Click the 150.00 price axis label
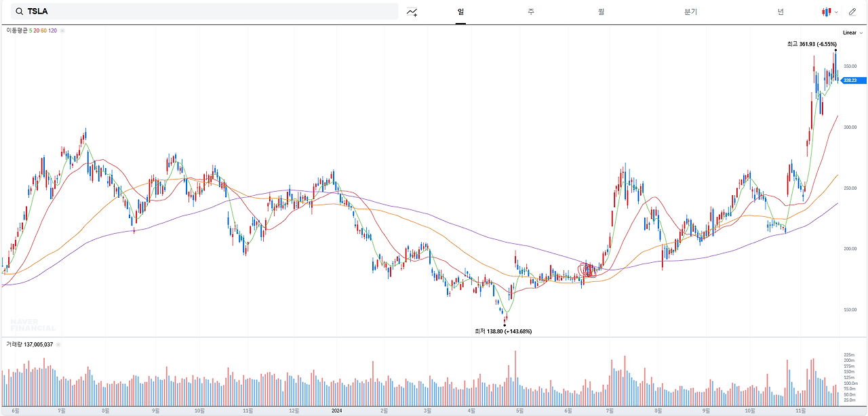This screenshot has height=416, width=868. (850, 310)
